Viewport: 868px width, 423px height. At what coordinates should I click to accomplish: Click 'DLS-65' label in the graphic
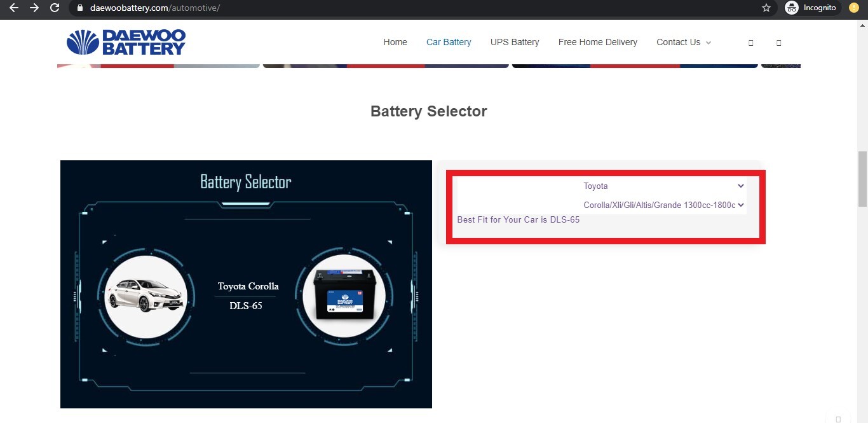[x=246, y=306]
